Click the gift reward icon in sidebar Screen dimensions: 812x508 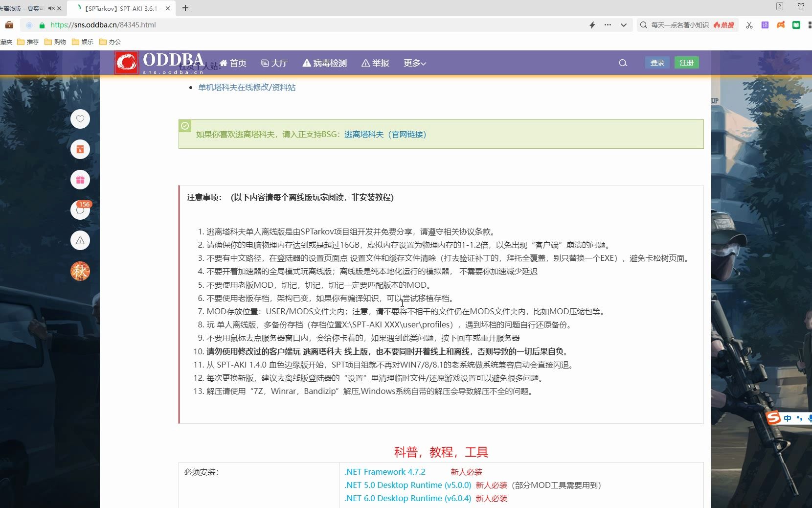click(80, 180)
